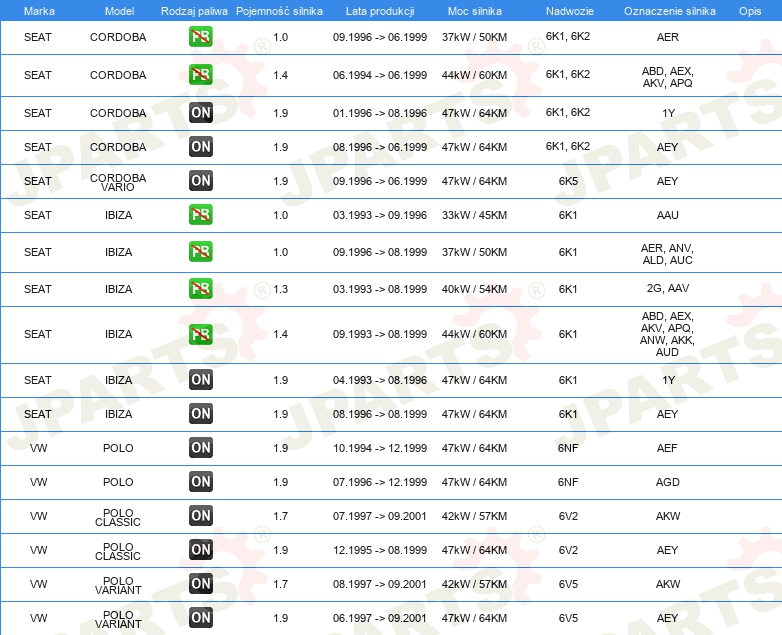This screenshot has width=782, height=635.
Task: Click ON diesel icon in Ibiza 1Y row
Action: click(x=200, y=380)
